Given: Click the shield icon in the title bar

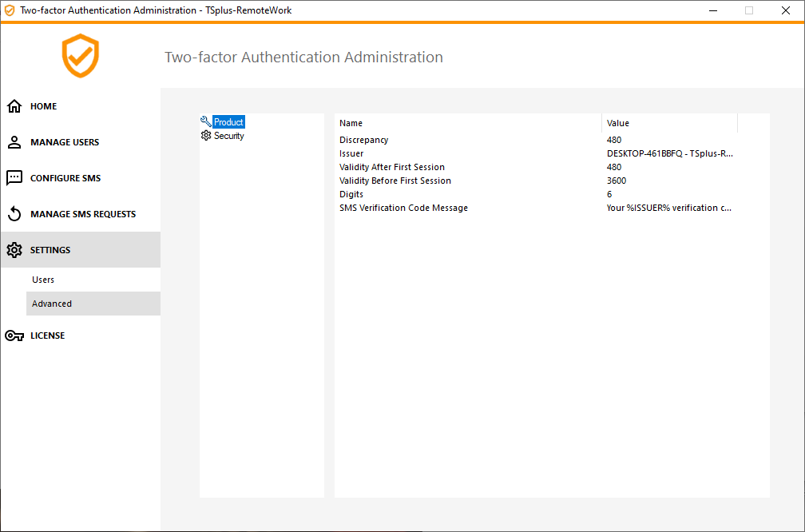Looking at the screenshot, I should [10, 10].
